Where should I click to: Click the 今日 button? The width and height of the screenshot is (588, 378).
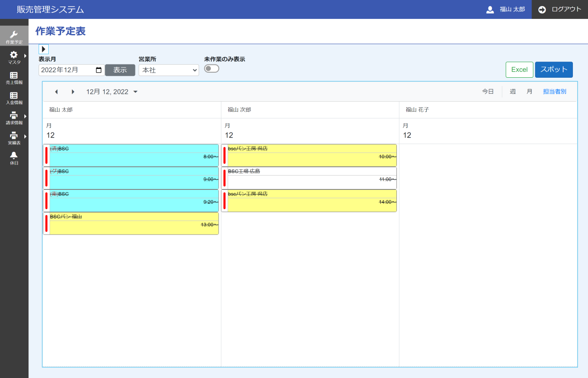point(488,92)
